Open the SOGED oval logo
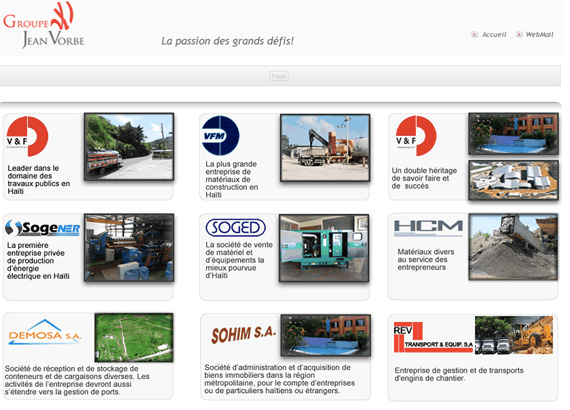The image size is (570, 410). tap(236, 228)
